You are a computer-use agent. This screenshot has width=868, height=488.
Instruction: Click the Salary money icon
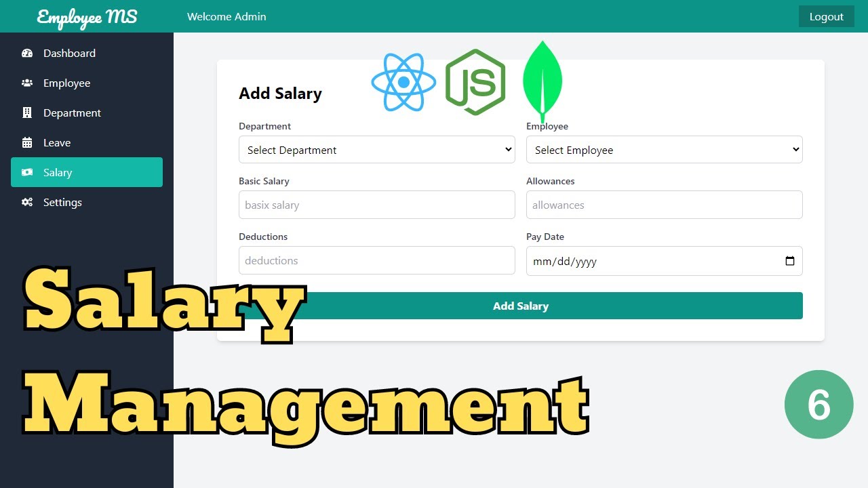pyautogui.click(x=27, y=172)
